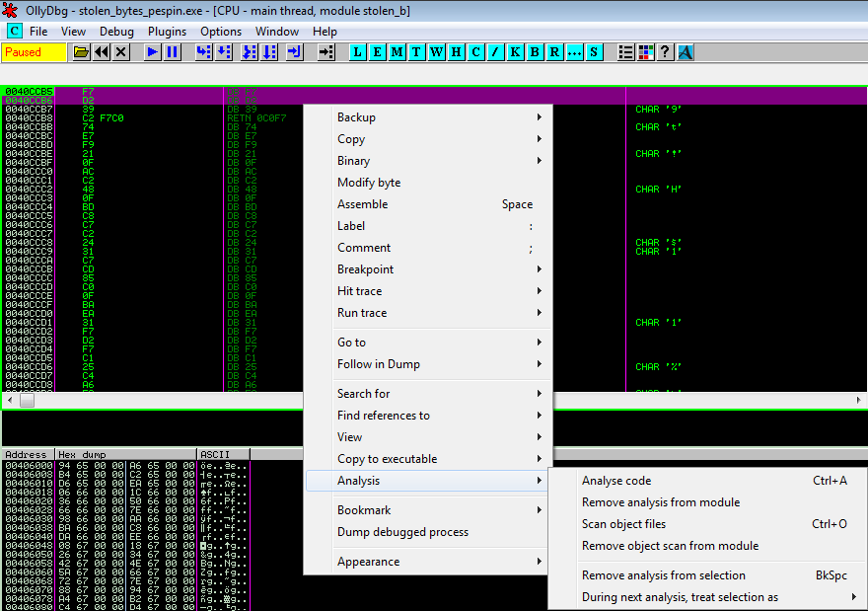Click the C window icon in menu bar
This screenshot has height=611, width=868.
(14, 31)
